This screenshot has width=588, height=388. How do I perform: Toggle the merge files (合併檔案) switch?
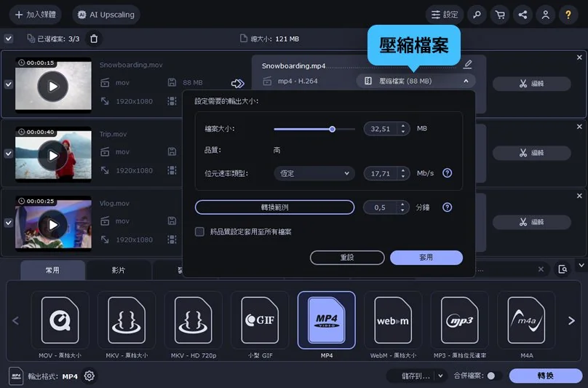click(x=494, y=376)
